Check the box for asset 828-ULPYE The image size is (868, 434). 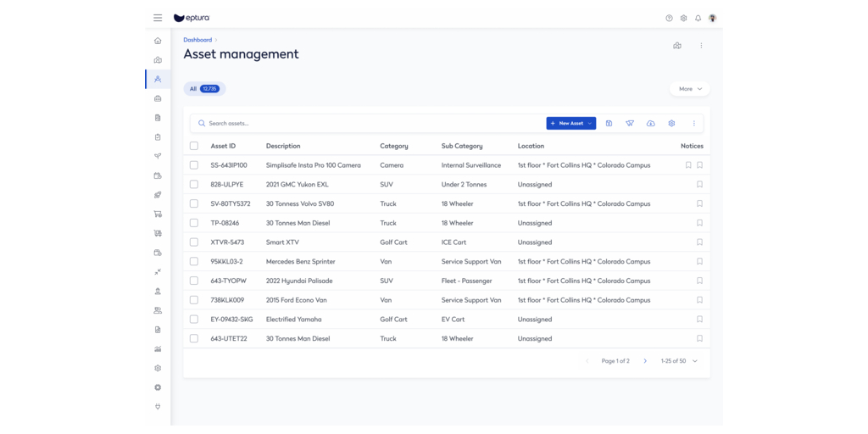194,185
